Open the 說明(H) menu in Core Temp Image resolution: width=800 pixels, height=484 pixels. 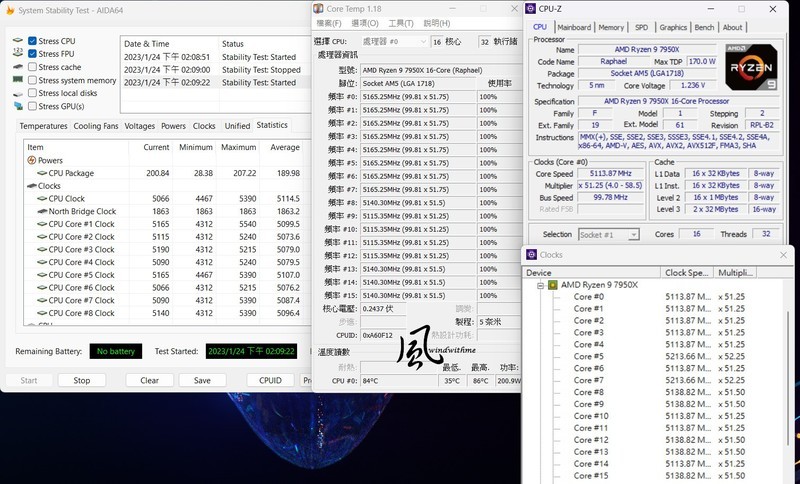pyautogui.click(x=437, y=23)
